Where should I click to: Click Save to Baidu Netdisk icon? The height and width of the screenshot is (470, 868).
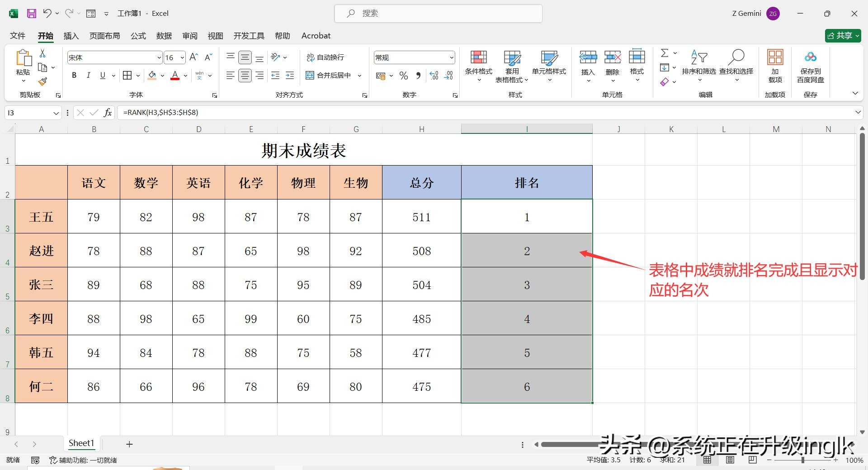coord(810,57)
